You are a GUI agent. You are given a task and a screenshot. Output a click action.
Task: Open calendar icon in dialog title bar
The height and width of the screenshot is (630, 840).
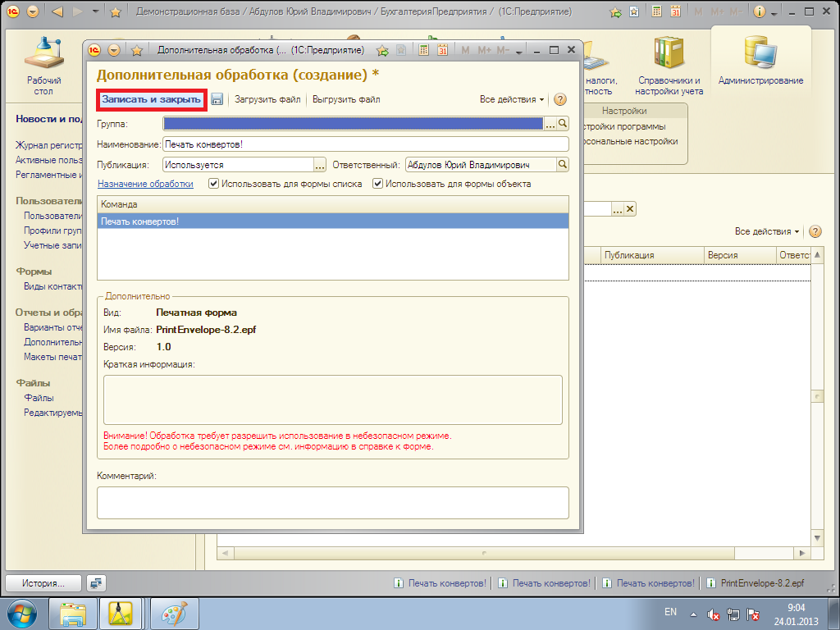442,50
